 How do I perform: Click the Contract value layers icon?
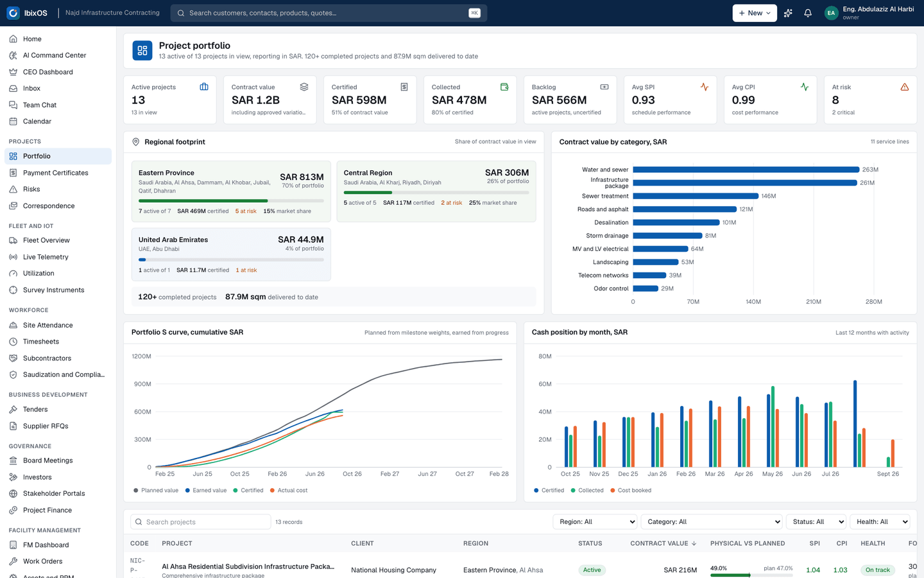304,87
